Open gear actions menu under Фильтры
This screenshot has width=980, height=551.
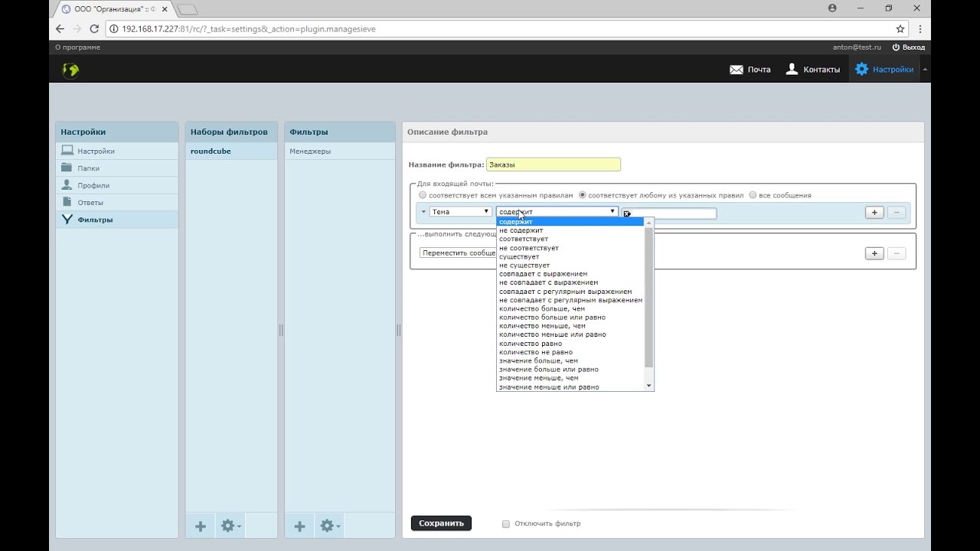(330, 527)
